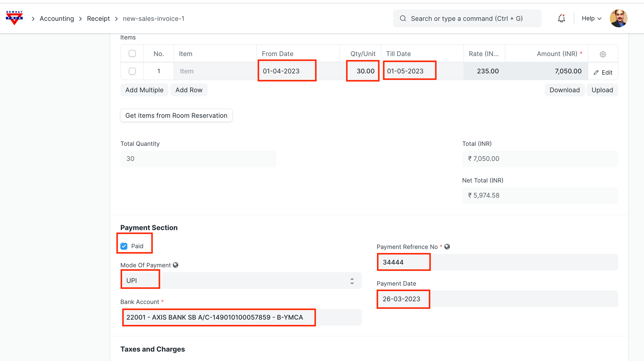Navigate to the Receipt breadcrumb

[x=98, y=18]
